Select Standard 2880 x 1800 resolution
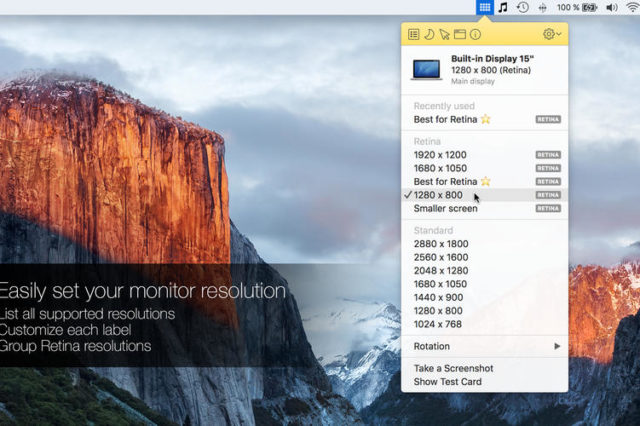640x426 pixels. click(x=440, y=243)
